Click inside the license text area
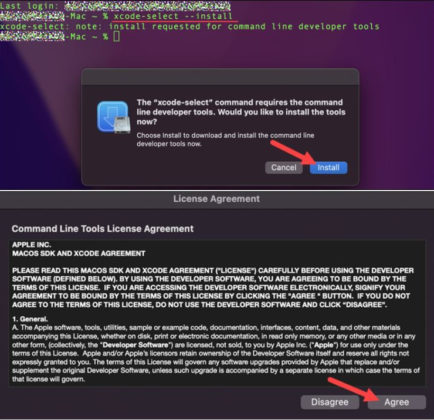The height and width of the screenshot is (420, 434). (217, 313)
